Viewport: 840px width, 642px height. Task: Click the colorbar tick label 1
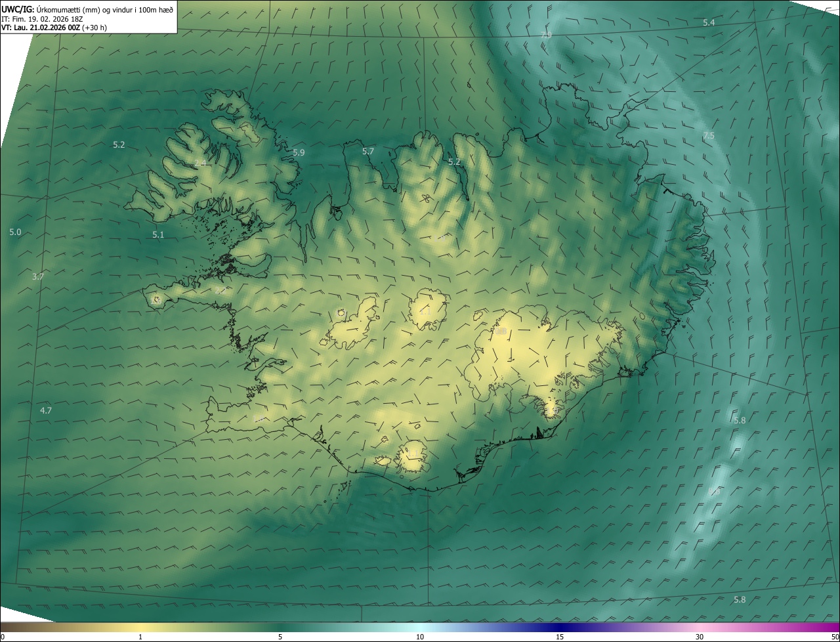[140, 637]
